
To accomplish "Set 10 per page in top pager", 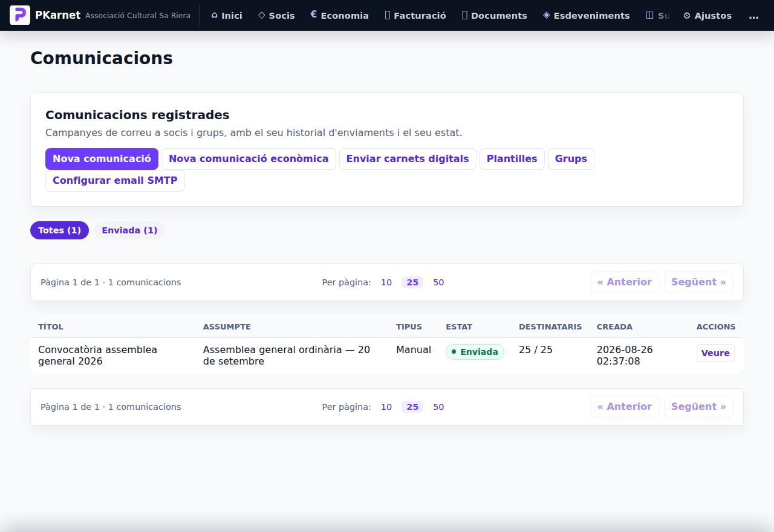I will click(386, 282).
